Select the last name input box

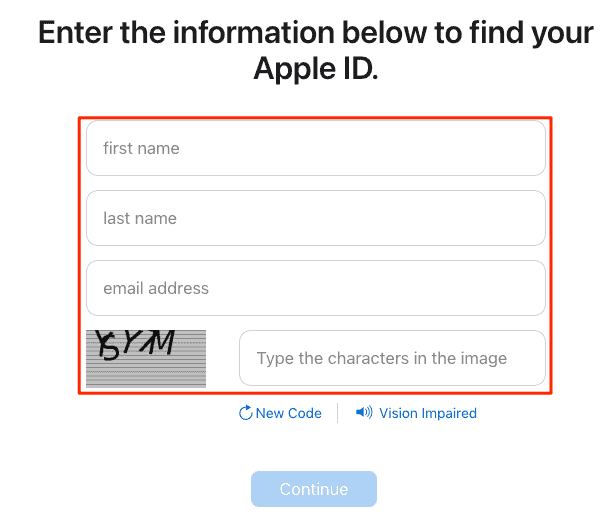coord(316,218)
